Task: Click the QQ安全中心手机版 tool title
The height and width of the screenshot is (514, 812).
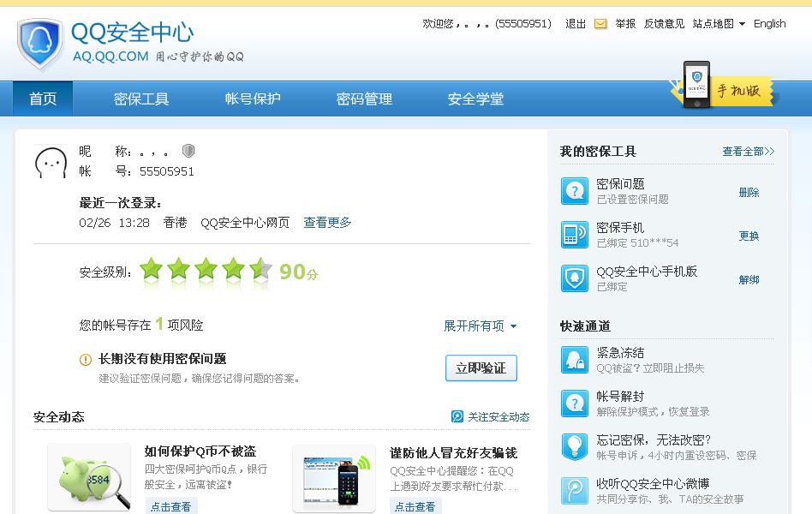Action: tap(647, 271)
